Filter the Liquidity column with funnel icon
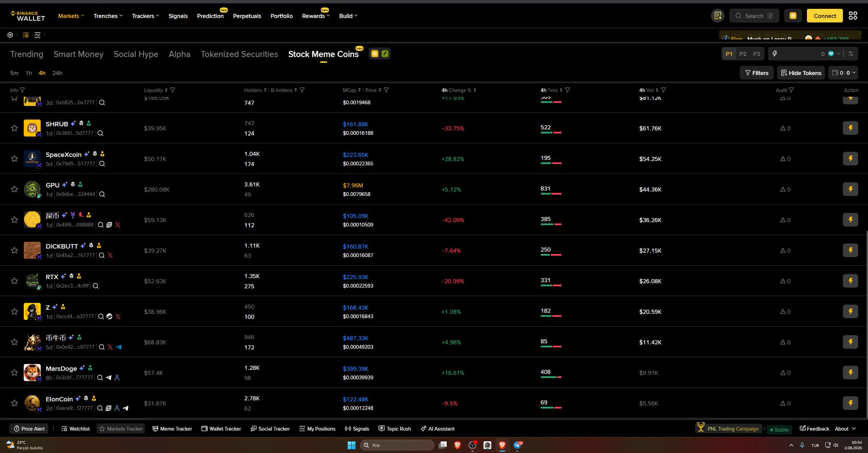 pos(172,90)
